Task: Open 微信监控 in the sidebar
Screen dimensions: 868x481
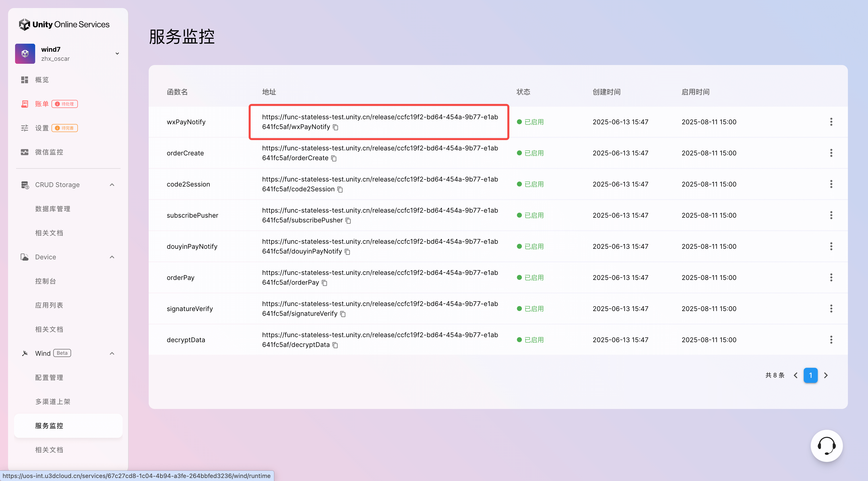Action: tap(49, 152)
